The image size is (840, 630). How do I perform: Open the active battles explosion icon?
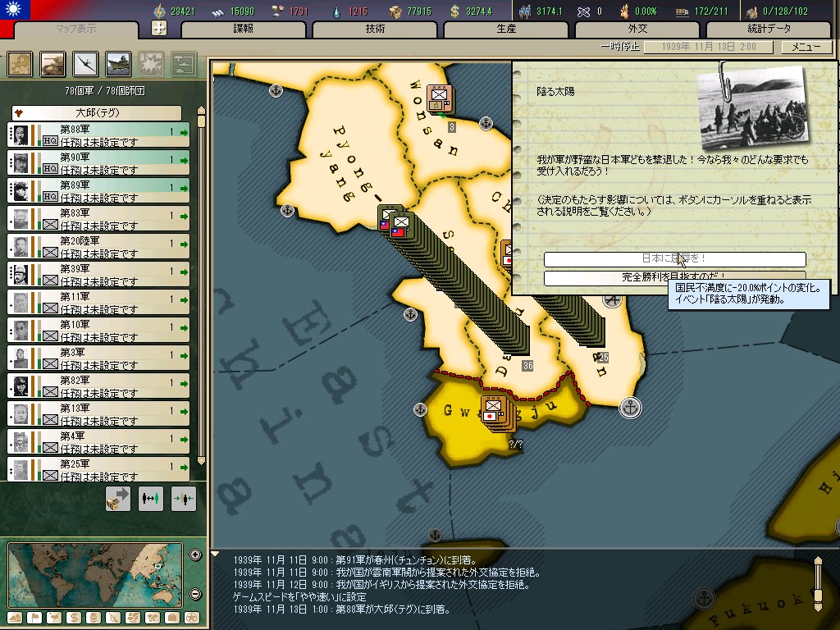[x=151, y=64]
